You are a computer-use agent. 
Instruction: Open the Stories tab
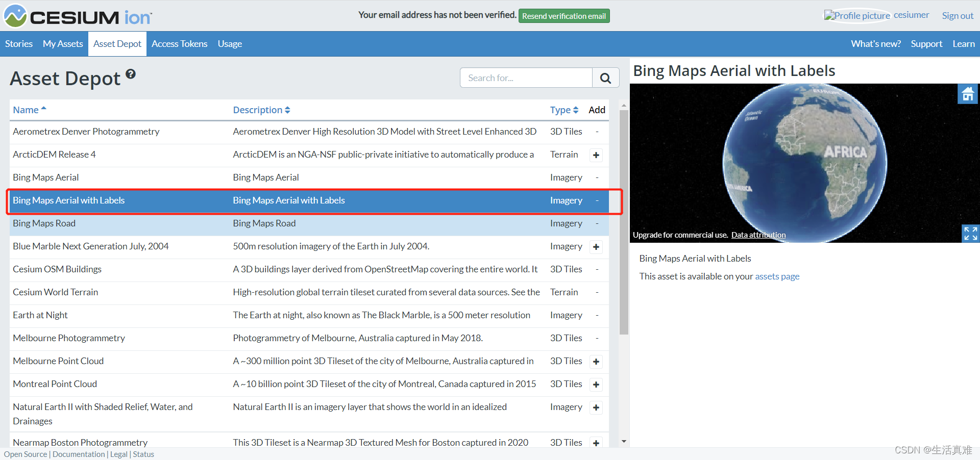point(19,44)
